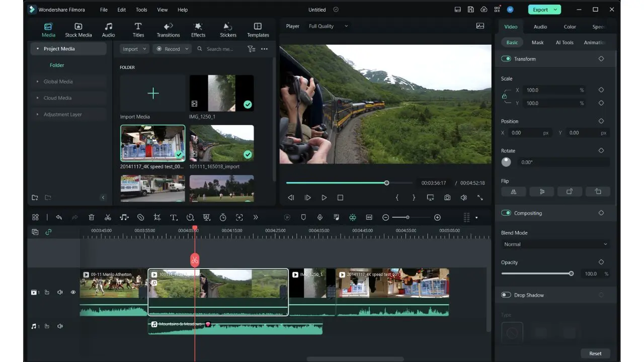Click the timer duration icon
This screenshot has width=644, height=362.
[223, 217]
